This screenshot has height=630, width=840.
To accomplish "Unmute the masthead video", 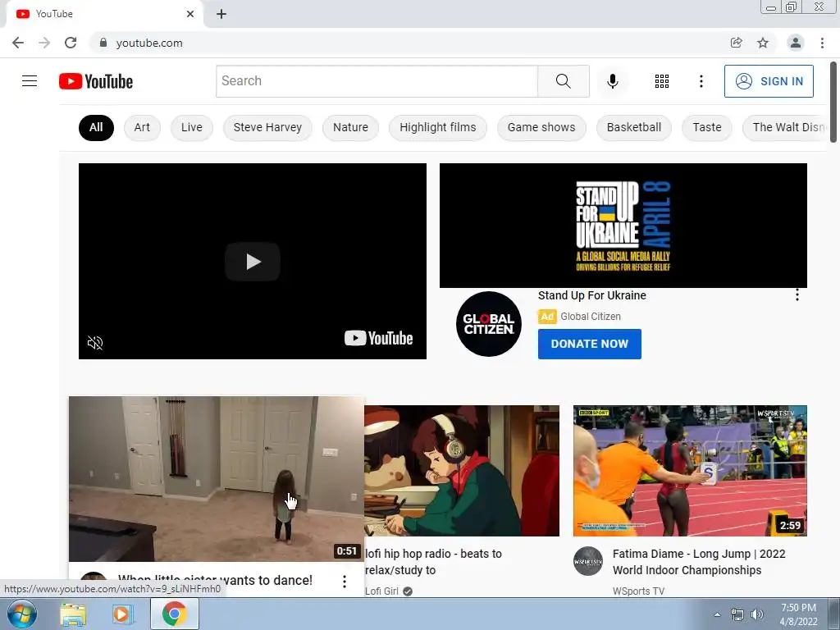I will (95, 343).
